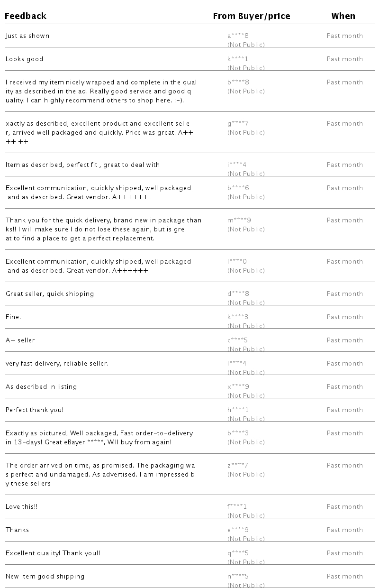Select "New item good shipping" feedback

coord(45,577)
